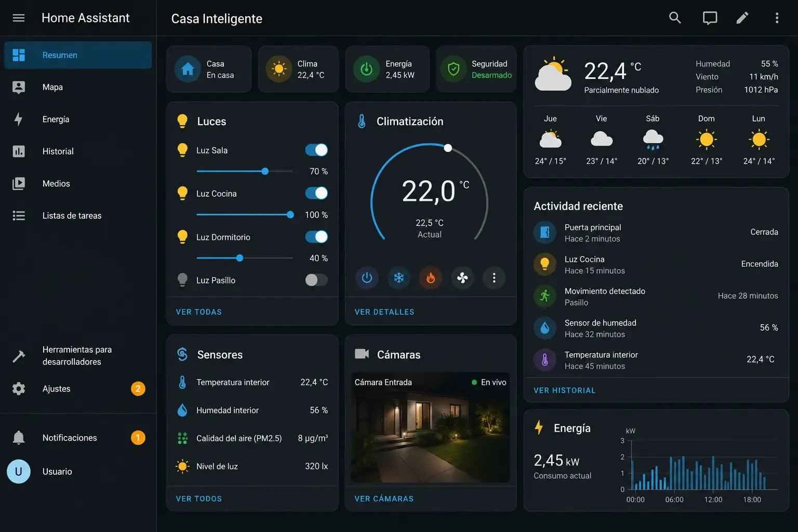
Task: Click the Calidad del aire PM2.5 icon
Action: (182, 438)
